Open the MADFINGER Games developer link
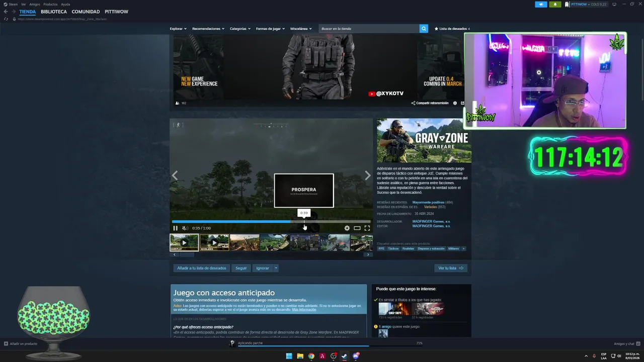Screen dimensions: 644x362 click(432, 221)
